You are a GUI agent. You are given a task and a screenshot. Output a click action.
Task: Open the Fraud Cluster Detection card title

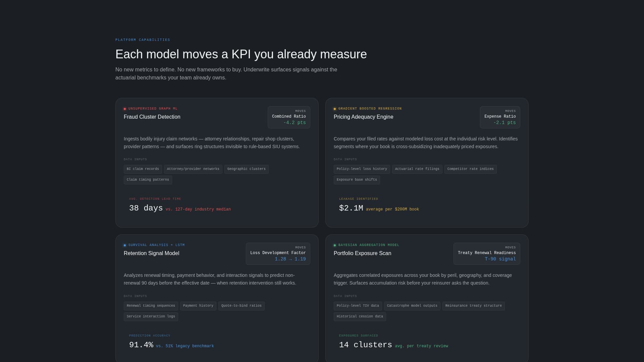click(x=152, y=117)
